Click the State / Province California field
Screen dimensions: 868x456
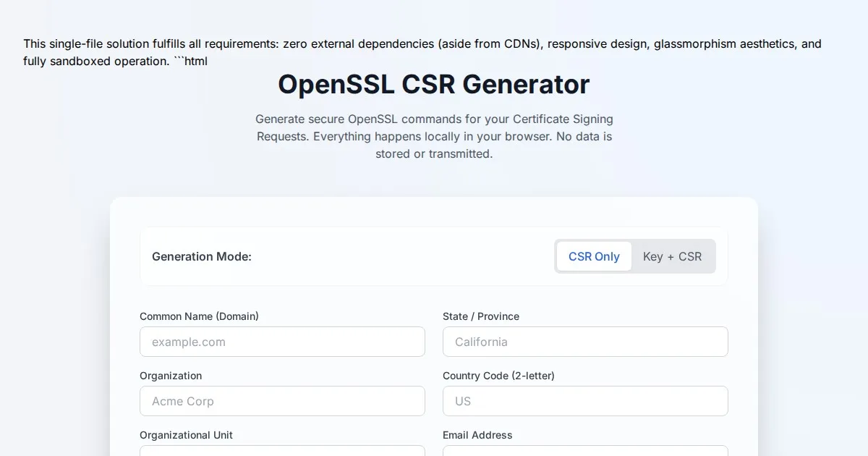click(x=584, y=342)
